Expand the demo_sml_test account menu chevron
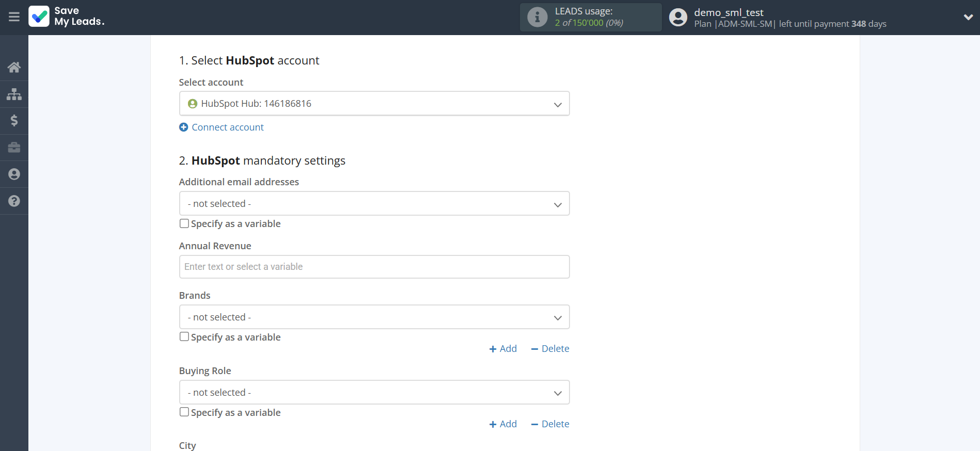 (x=968, y=17)
